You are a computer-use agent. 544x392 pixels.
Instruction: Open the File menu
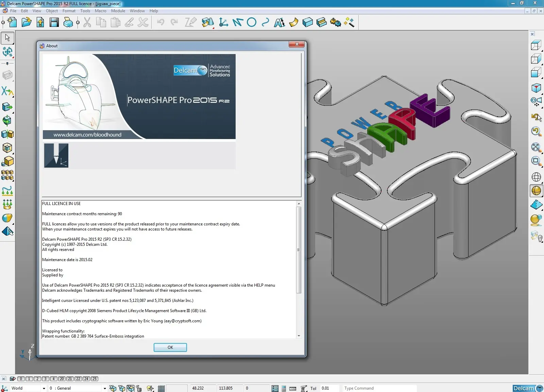click(13, 11)
